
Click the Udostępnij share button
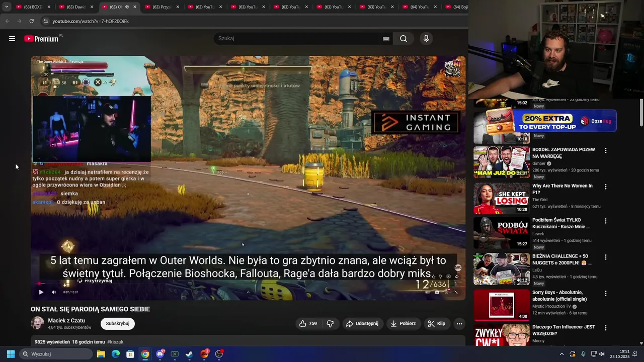pos(362,324)
